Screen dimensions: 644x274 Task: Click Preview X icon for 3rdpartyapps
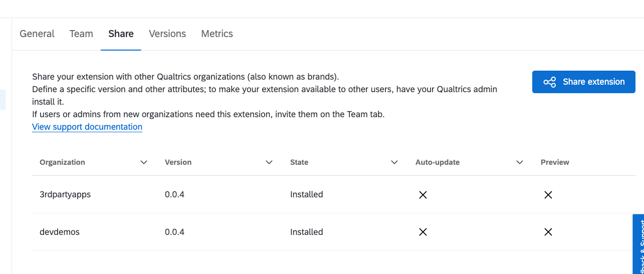548,194
